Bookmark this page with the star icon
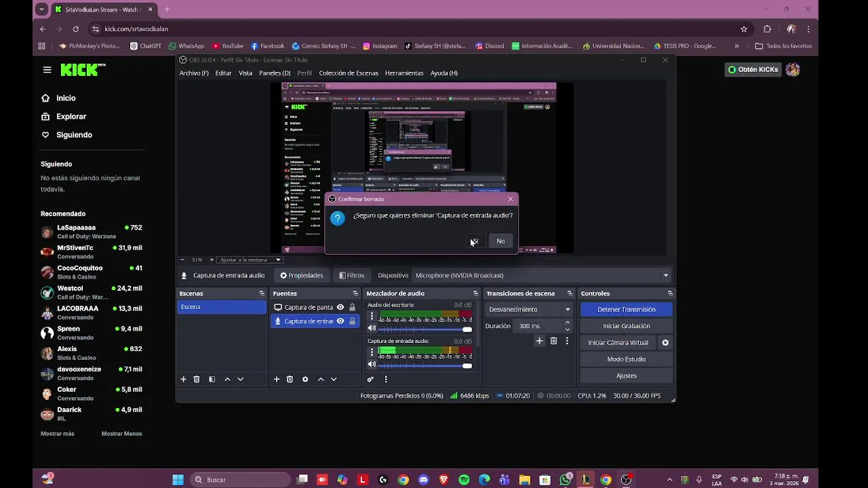This screenshot has width=868, height=488. point(744,29)
